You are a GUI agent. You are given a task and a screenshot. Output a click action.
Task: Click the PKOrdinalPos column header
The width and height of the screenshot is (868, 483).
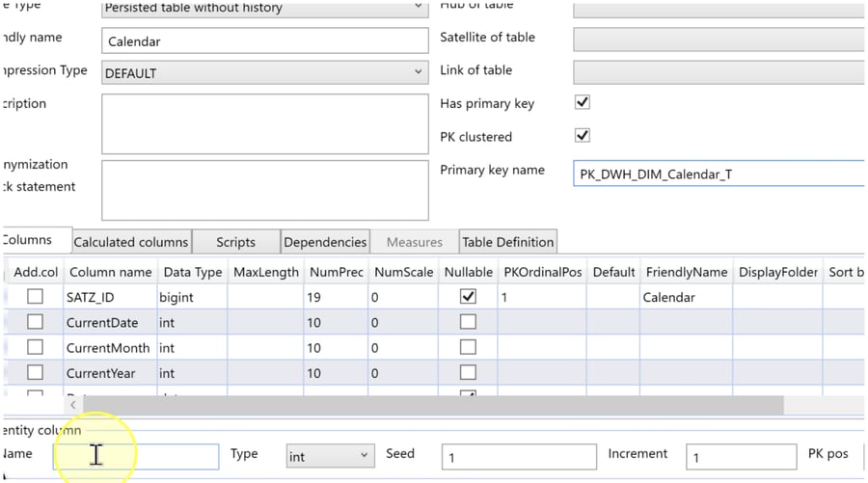pyautogui.click(x=542, y=272)
